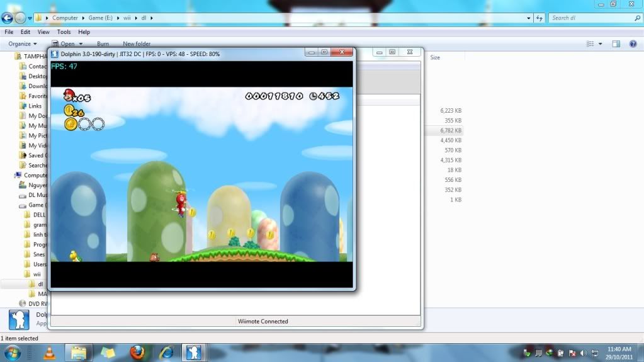This screenshot has width=644, height=362.
Task: Click the Game (E:) breadcrumb in address bar
Action: coord(100,18)
